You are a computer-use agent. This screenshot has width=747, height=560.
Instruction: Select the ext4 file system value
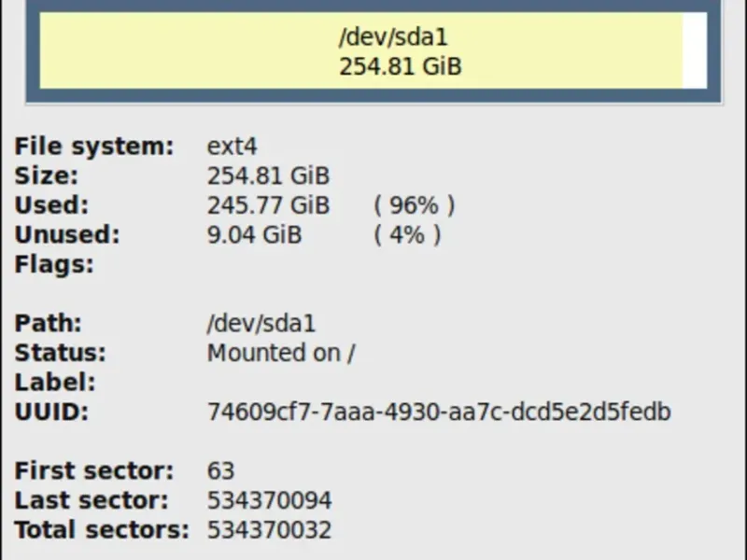pyautogui.click(x=232, y=147)
